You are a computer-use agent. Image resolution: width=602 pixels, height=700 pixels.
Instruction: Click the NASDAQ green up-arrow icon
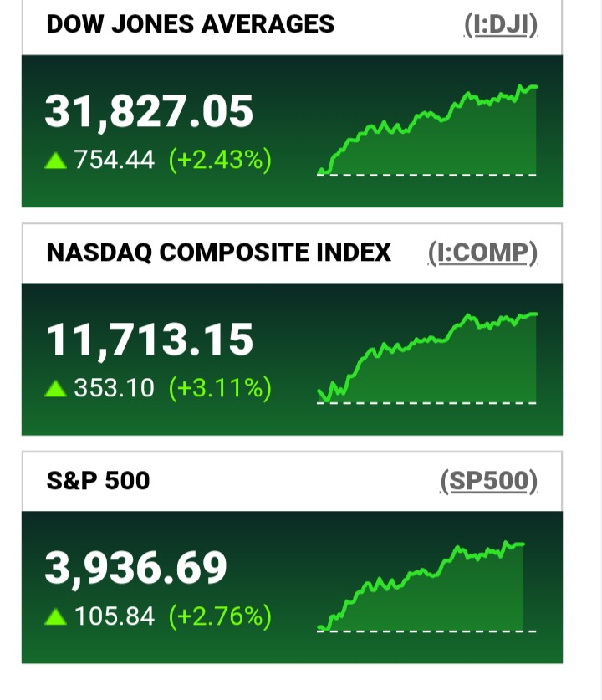pyautogui.click(x=56, y=389)
